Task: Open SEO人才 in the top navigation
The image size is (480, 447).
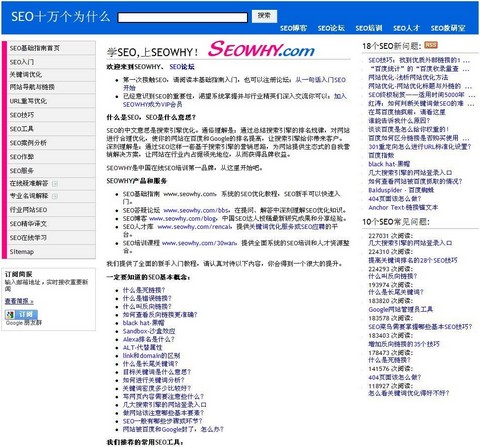Action: pos(406,28)
